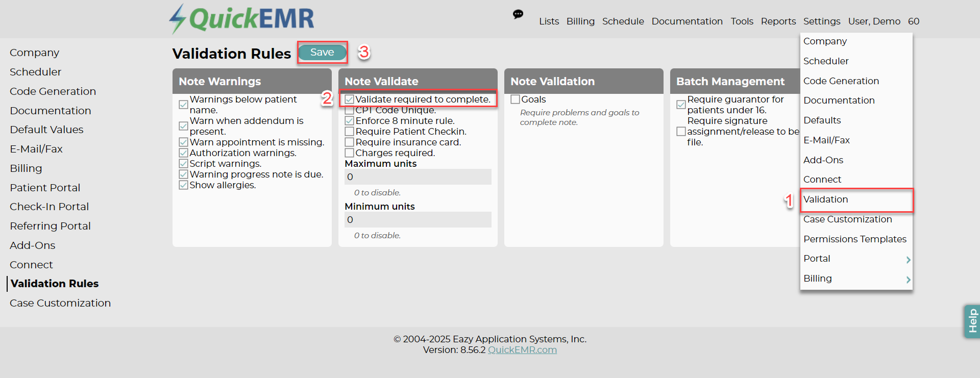Open Validation Rules in left sidebar

tap(55, 284)
